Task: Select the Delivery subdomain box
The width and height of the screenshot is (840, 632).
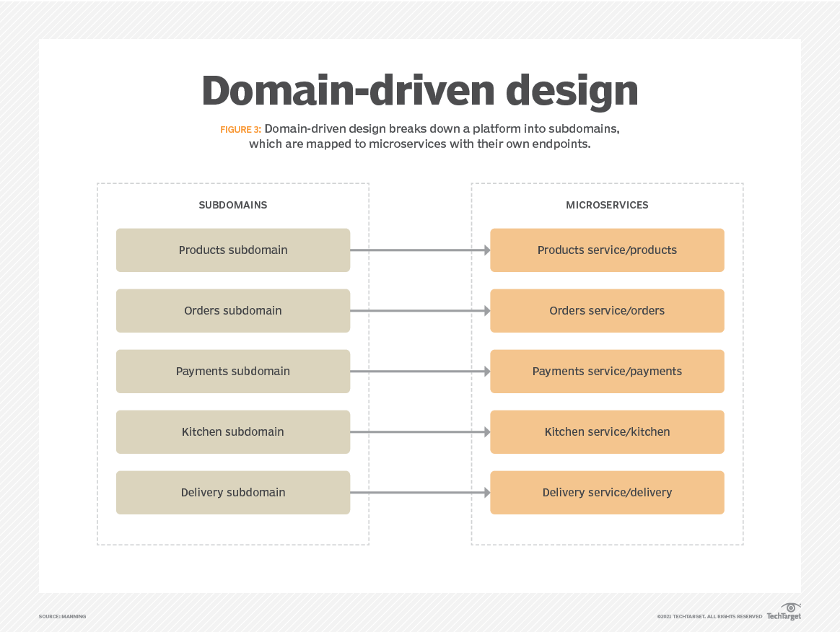Action: [233, 492]
